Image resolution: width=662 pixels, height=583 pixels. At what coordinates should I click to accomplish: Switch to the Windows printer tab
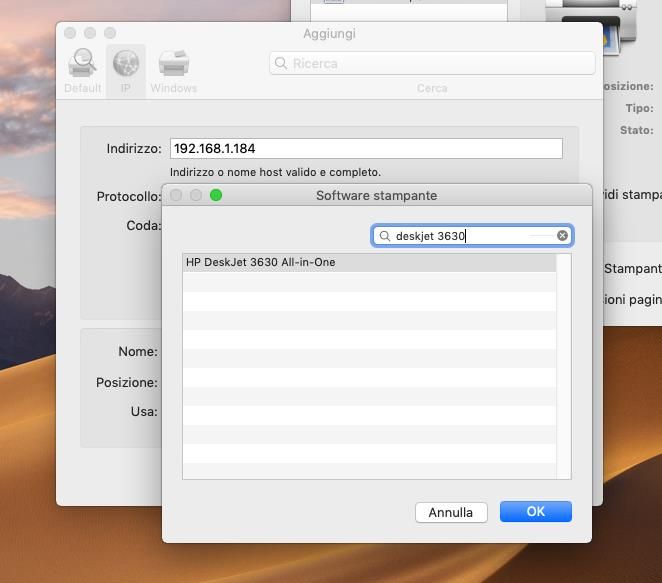click(x=174, y=71)
